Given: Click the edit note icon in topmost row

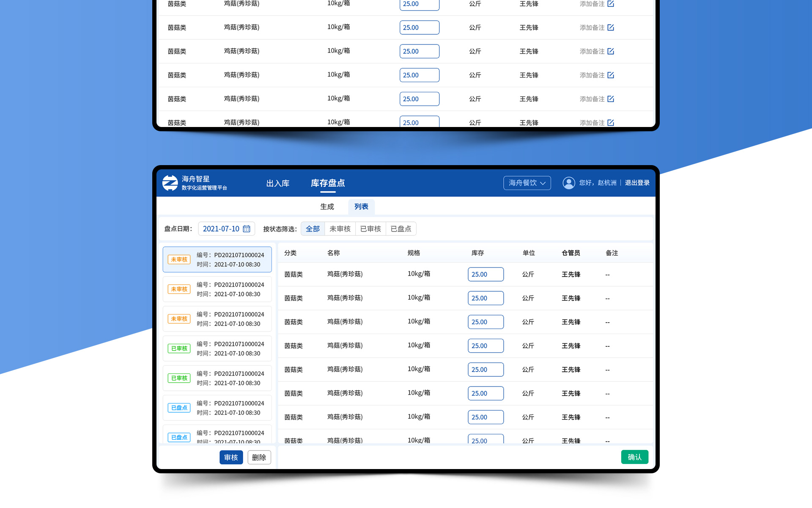Looking at the screenshot, I should click(x=610, y=4).
